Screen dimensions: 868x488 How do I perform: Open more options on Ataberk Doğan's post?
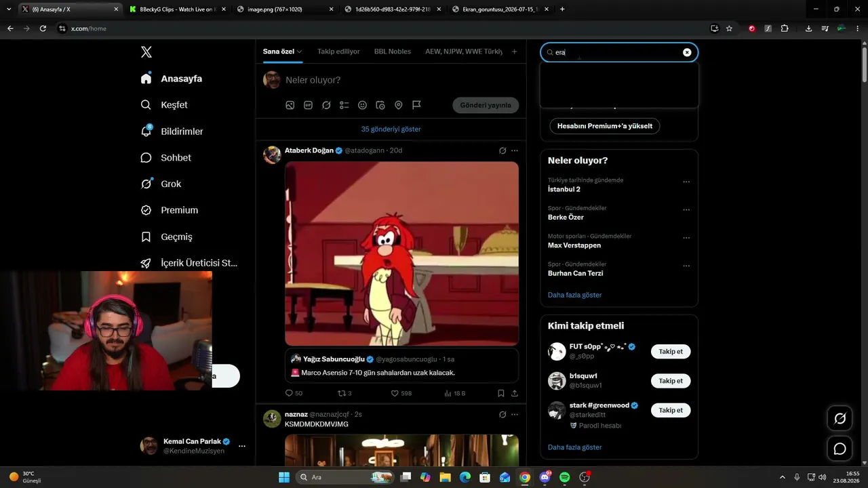click(515, 150)
